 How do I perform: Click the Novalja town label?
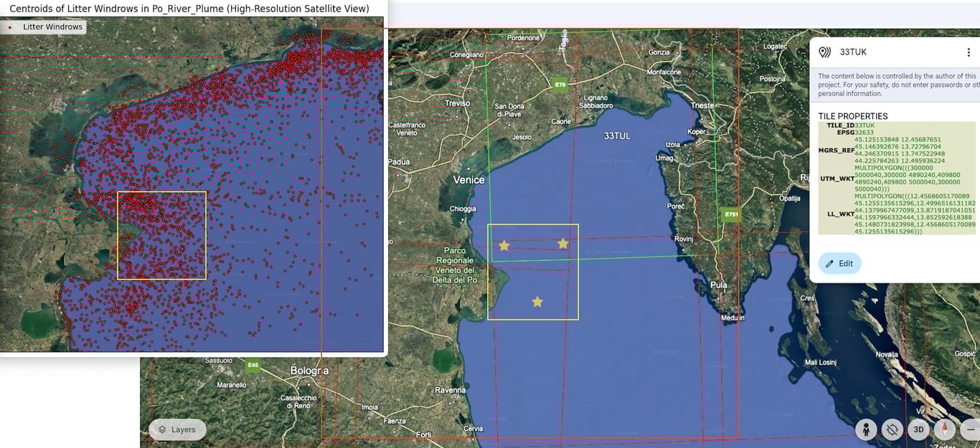(887, 355)
